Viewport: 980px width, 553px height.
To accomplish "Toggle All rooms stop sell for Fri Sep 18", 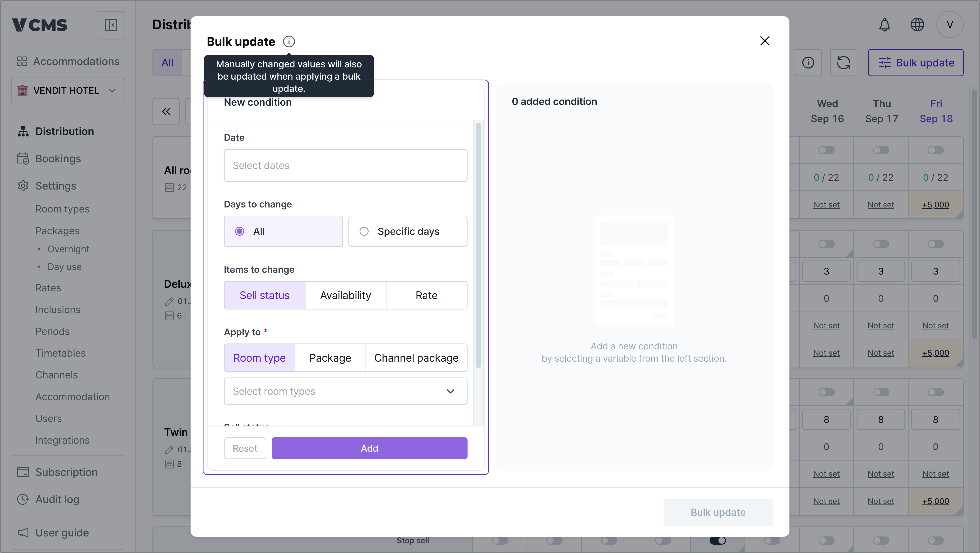I will (936, 150).
